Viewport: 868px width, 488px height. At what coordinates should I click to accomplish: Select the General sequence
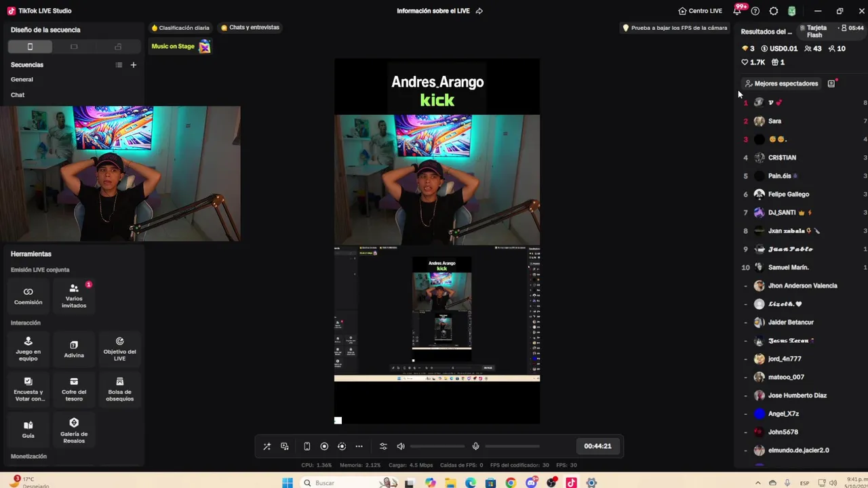[x=22, y=79]
